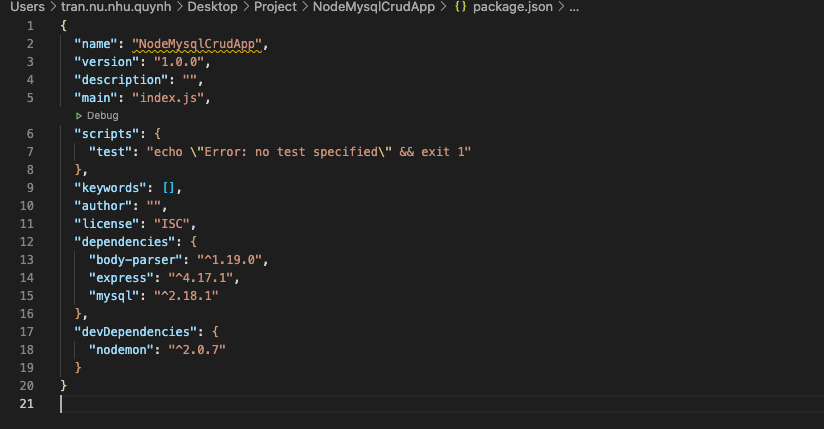824x429 pixels.
Task: Select line 6 via its line number
Action: pos(29,133)
